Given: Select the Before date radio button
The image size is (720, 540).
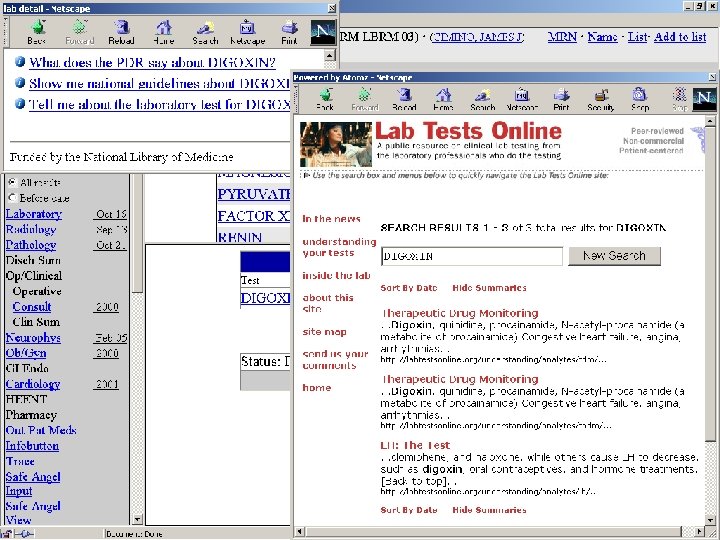Looking at the screenshot, I should [x=13, y=198].
